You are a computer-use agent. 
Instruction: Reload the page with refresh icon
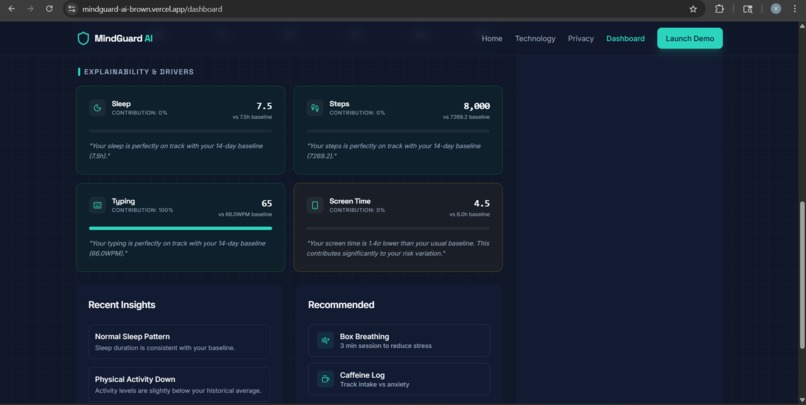49,9
